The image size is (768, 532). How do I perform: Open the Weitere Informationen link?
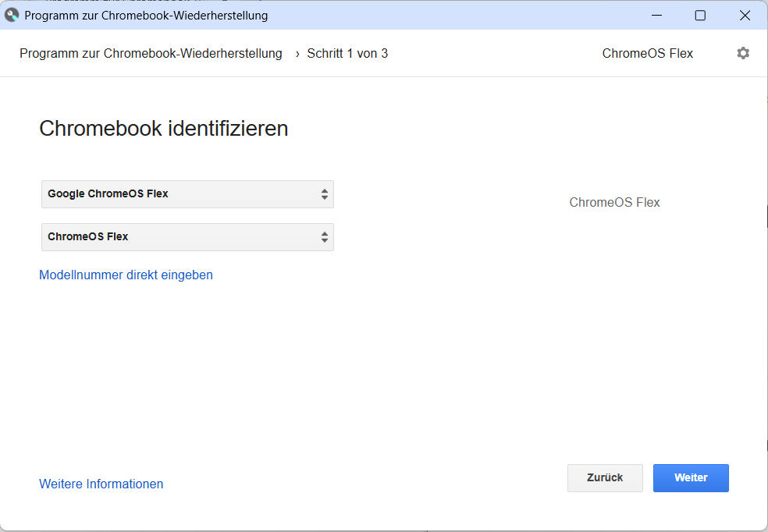(x=101, y=484)
